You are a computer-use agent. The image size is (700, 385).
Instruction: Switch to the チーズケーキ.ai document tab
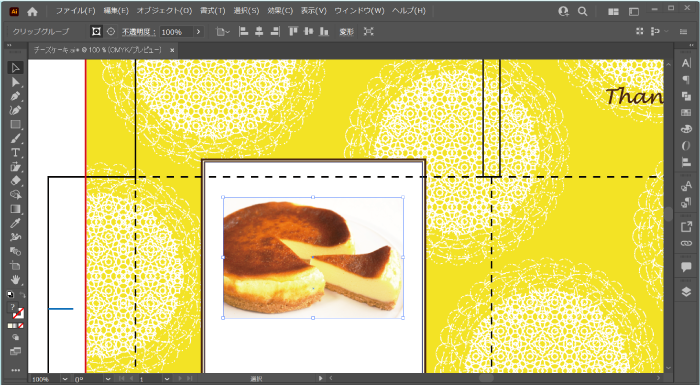point(97,50)
